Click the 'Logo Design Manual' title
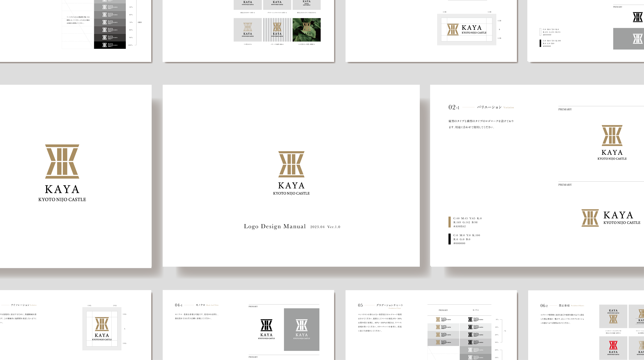 (x=275, y=226)
